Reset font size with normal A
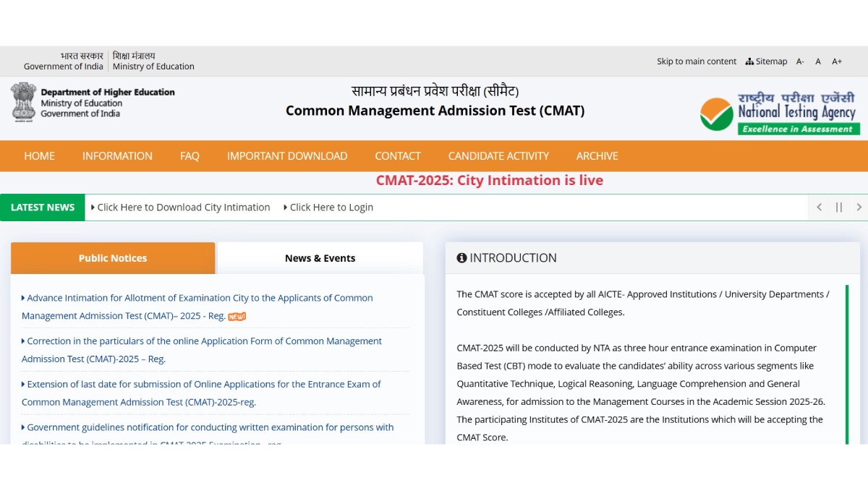The height and width of the screenshot is (488, 868). (818, 61)
